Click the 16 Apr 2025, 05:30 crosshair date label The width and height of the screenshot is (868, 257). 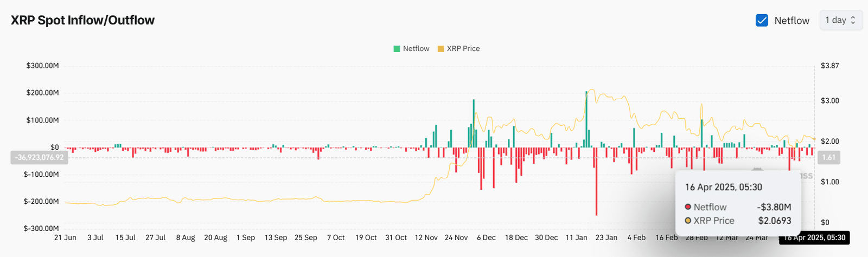click(814, 237)
